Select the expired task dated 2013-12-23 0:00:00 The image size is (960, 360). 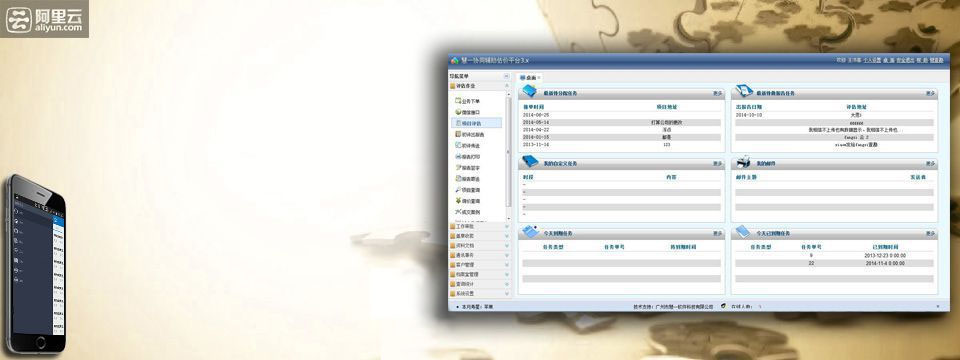[x=834, y=255]
